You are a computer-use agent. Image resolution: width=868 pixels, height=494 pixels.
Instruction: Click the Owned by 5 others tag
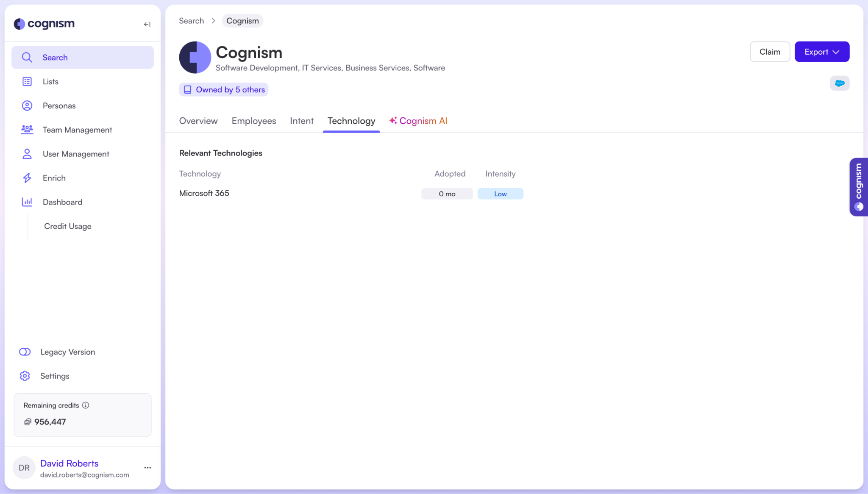[224, 90]
